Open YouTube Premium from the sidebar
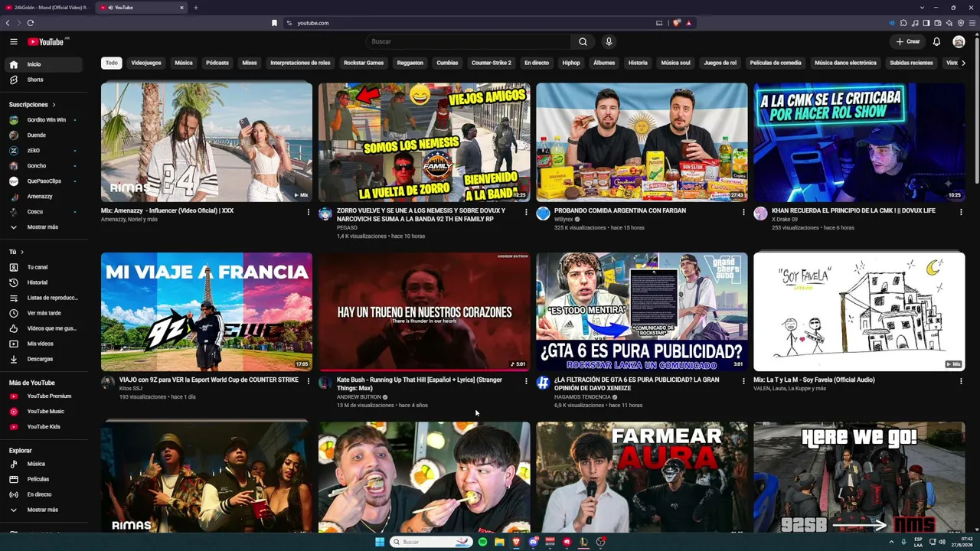Image resolution: width=980 pixels, height=551 pixels. pyautogui.click(x=44, y=396)
